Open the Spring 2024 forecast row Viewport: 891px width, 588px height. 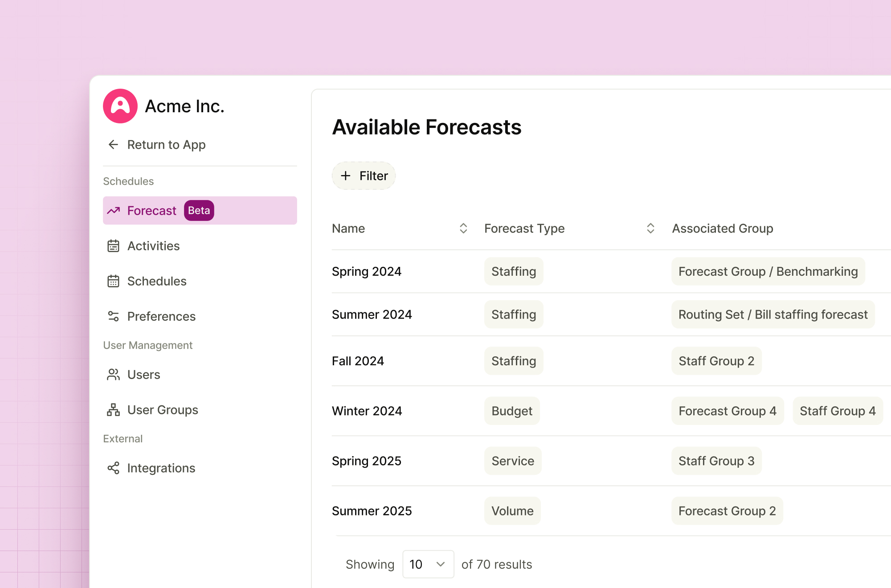(367, 271)
